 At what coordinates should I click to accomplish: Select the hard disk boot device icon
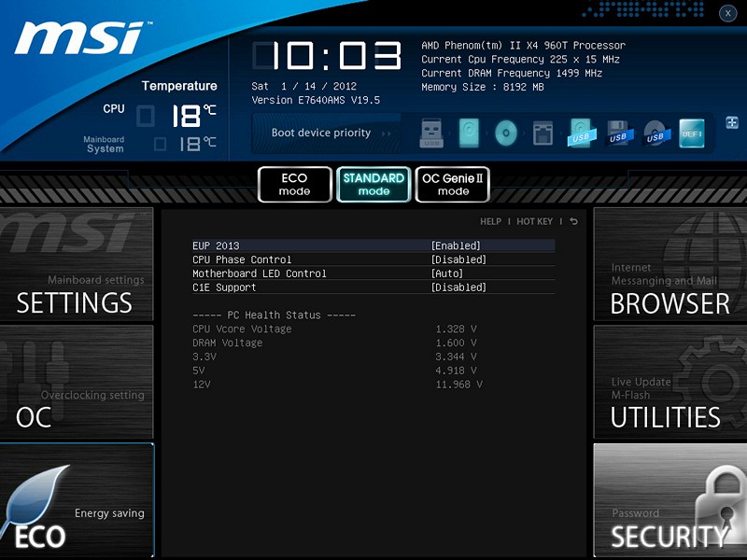click(469, 133)
